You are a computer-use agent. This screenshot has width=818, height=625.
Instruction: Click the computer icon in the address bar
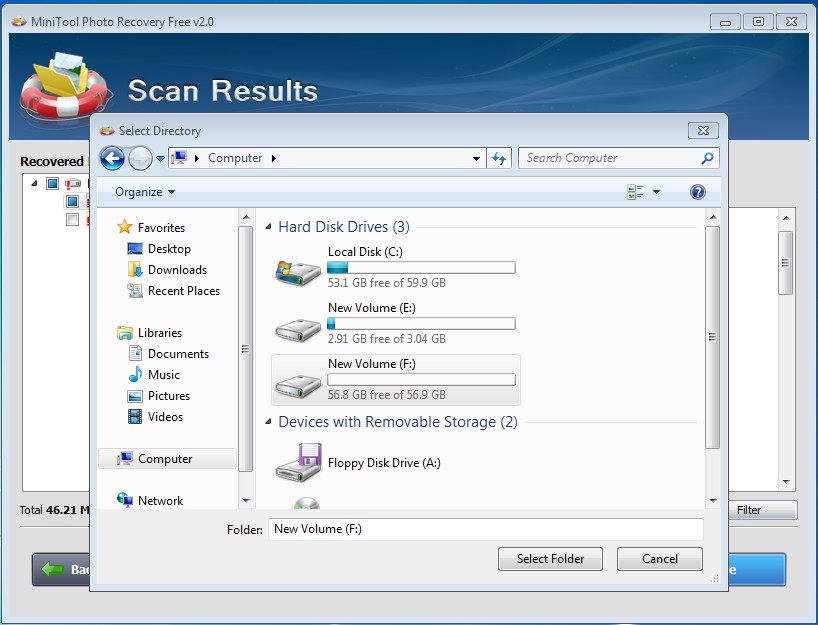(179, 158)
